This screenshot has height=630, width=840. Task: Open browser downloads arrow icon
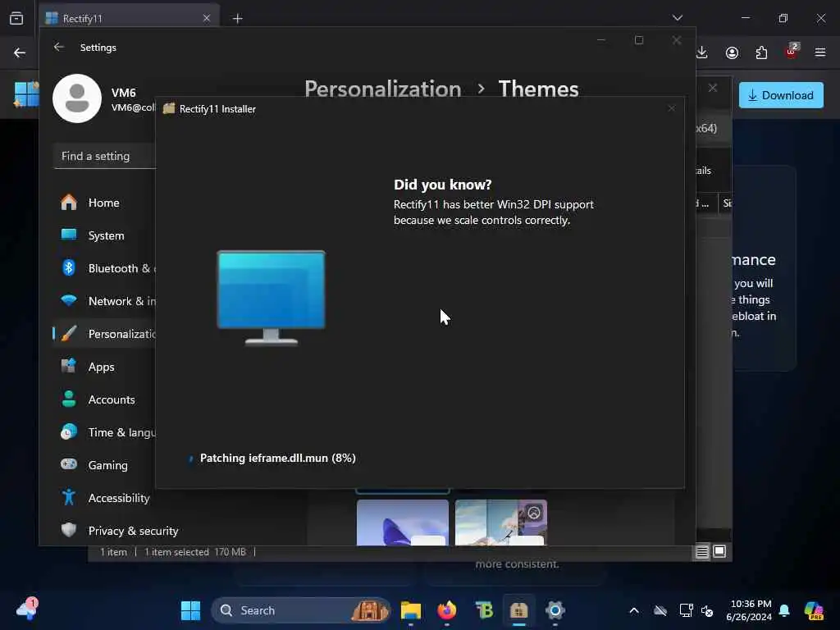(702, 52)
